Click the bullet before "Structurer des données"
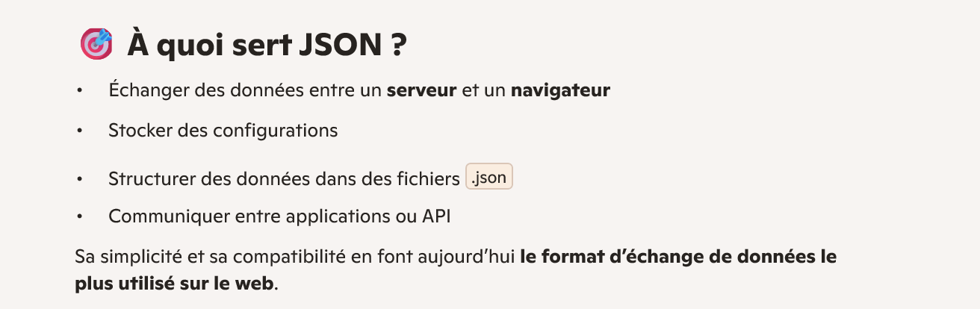This screenshot has height=309, width=980. pos(80,179)
